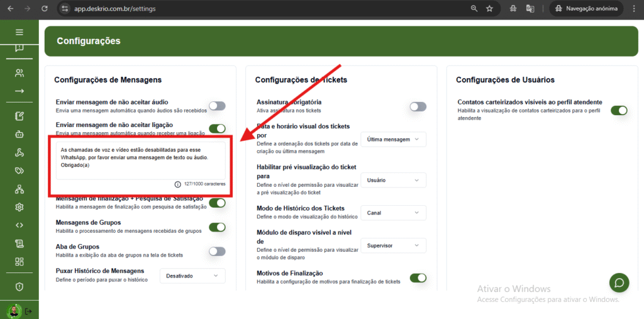This screenshot has width=644, height=319.
Task: Click the logout icon beside avatar
Action: pyautogui.click(x=29, y=311)
